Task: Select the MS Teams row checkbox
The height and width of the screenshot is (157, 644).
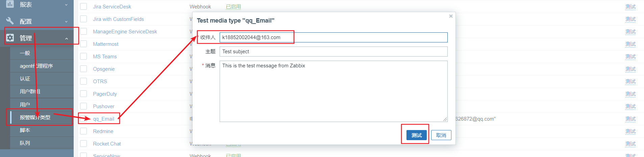Action: tap(83, 56)
